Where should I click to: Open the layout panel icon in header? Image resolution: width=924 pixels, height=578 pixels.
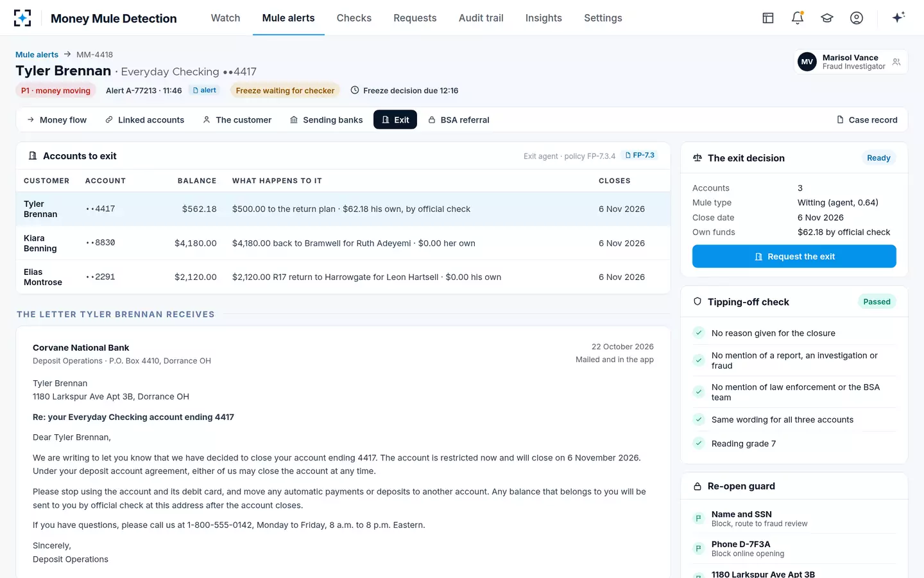pos(768,18)
